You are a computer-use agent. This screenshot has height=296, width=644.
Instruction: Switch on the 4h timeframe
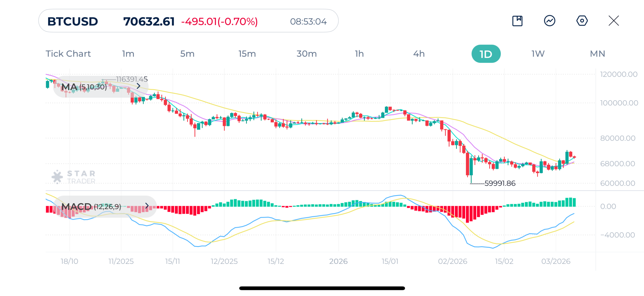coord(419,54)
